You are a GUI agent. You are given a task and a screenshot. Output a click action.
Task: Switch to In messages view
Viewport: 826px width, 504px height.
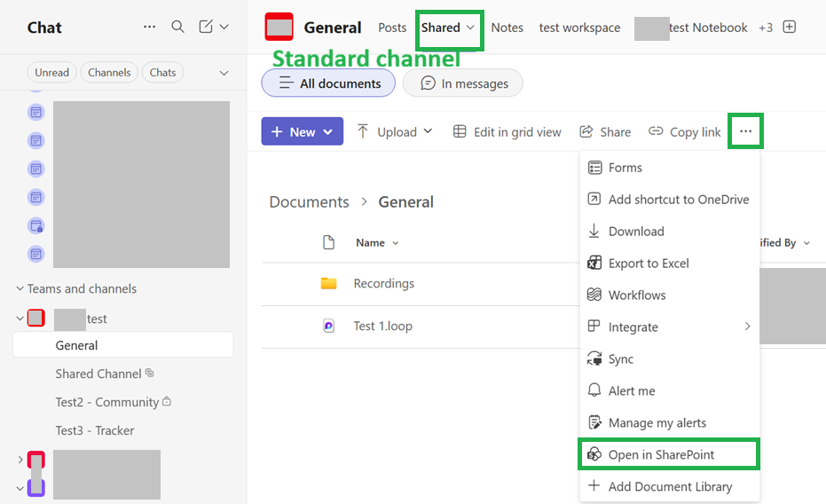coord(463,83)
